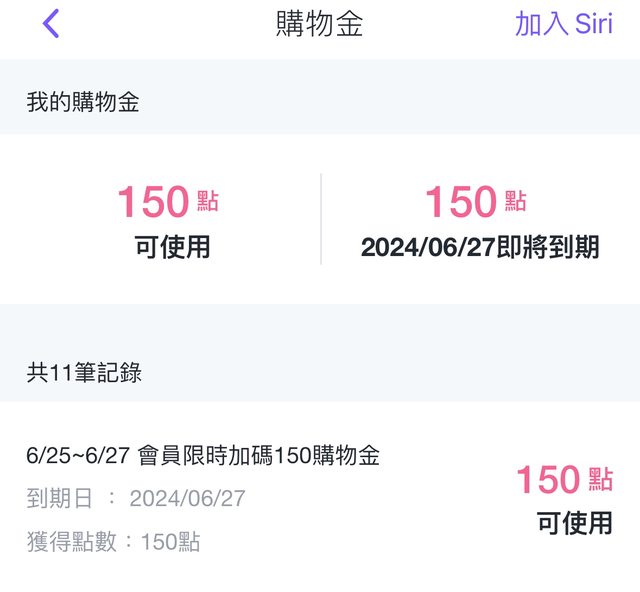Tap the 獲得點數:150點 line

point(113,542)
